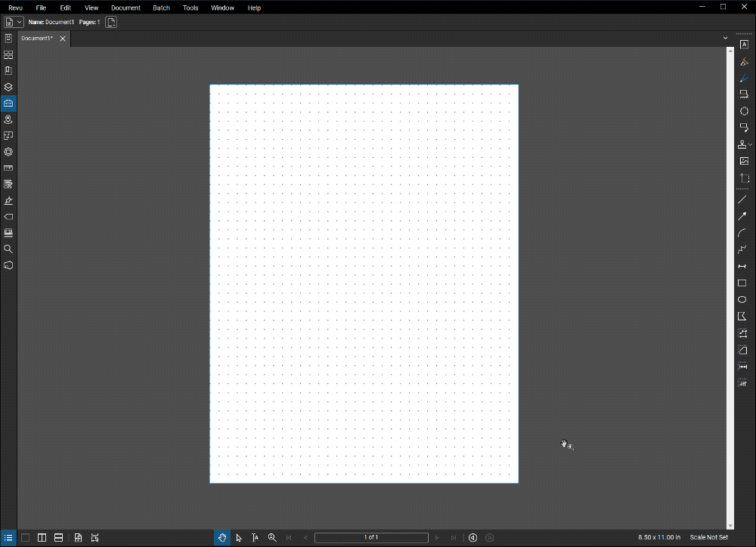
Task: Open the Tool Chest panel
Action: 8,103
